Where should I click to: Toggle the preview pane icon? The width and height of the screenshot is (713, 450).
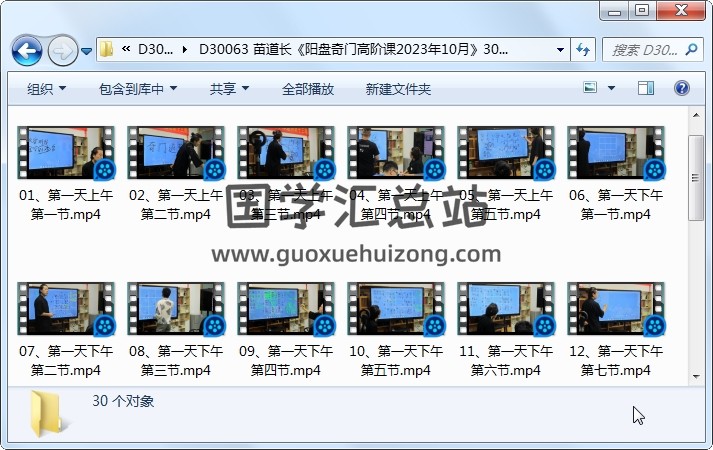pos(646,88)
